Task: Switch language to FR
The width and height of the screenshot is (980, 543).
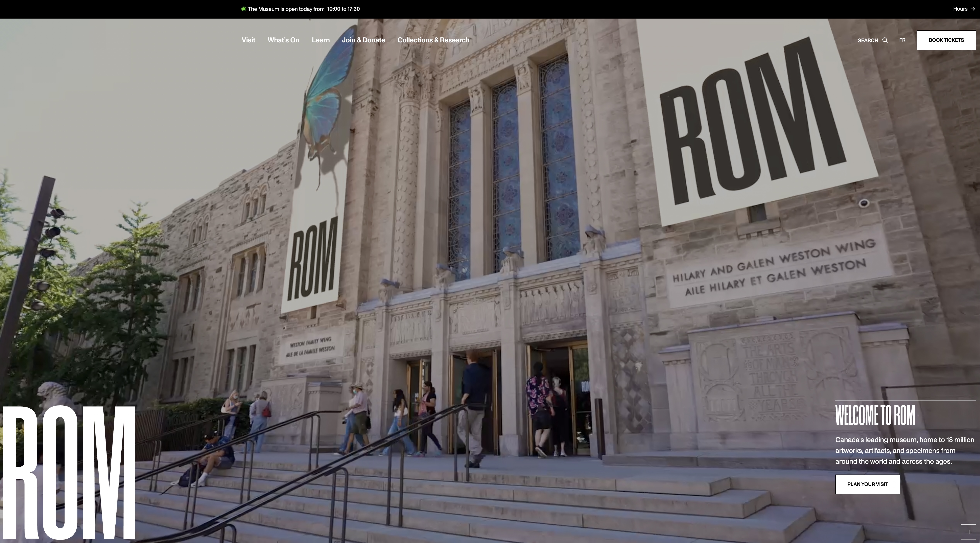Action: (x=902, y=40)
